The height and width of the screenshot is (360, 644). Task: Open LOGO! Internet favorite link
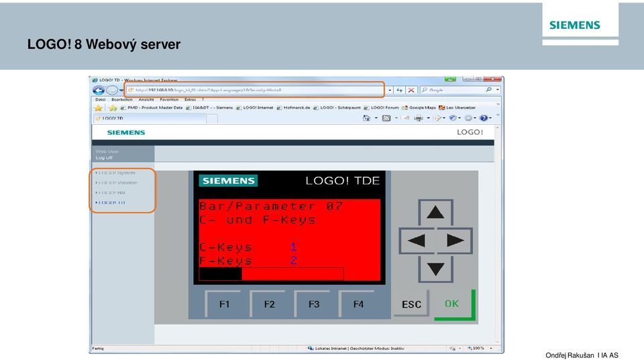(255, 107)
